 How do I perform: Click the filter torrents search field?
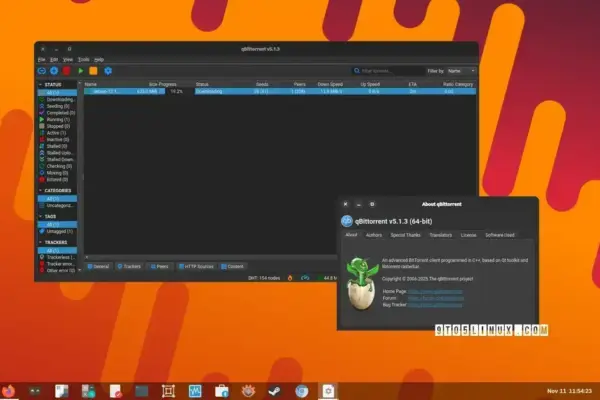coord(388,71)
